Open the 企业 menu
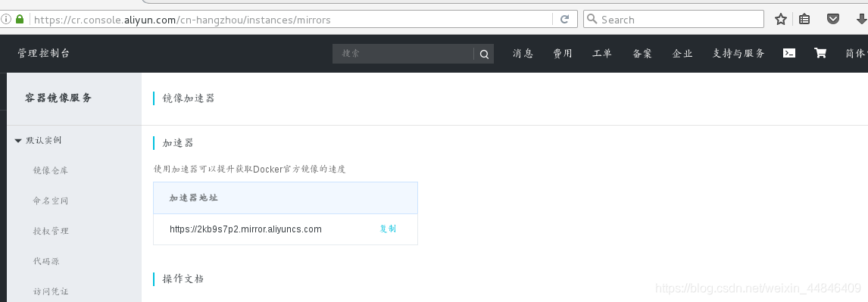The image size is (868, 302). [x=682, y=54]
